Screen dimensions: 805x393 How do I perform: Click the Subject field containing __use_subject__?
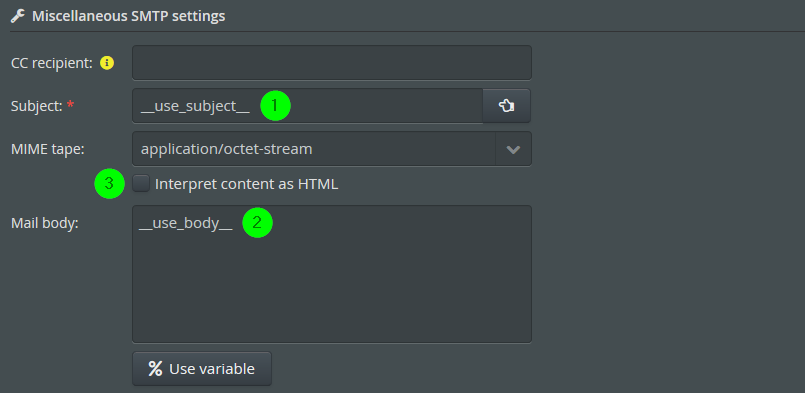[x=308, y=106]
